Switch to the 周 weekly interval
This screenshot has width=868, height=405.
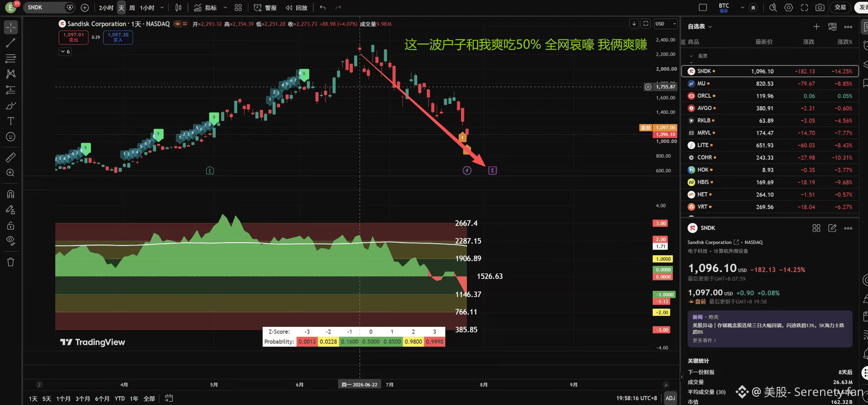(132, 8)
